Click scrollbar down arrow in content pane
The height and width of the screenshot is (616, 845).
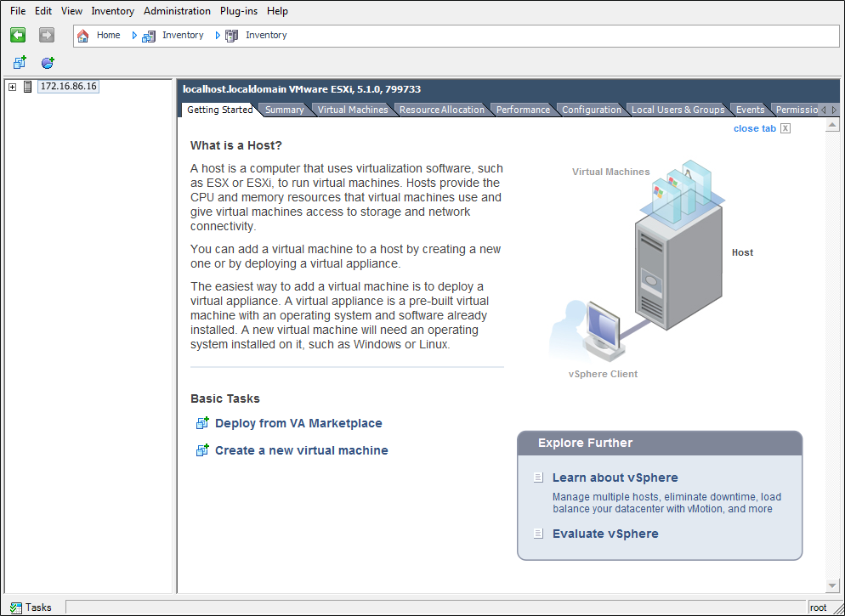point(832,585)
